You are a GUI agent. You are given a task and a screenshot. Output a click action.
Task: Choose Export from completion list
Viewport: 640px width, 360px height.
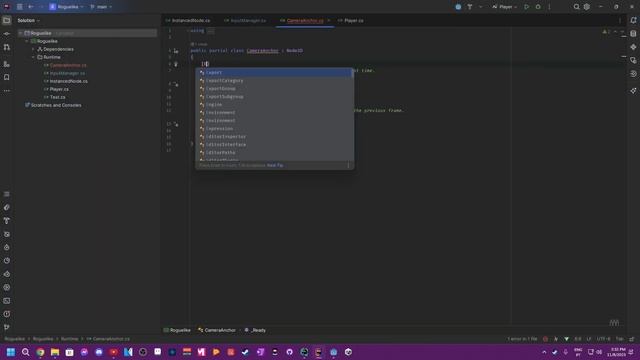273,73
